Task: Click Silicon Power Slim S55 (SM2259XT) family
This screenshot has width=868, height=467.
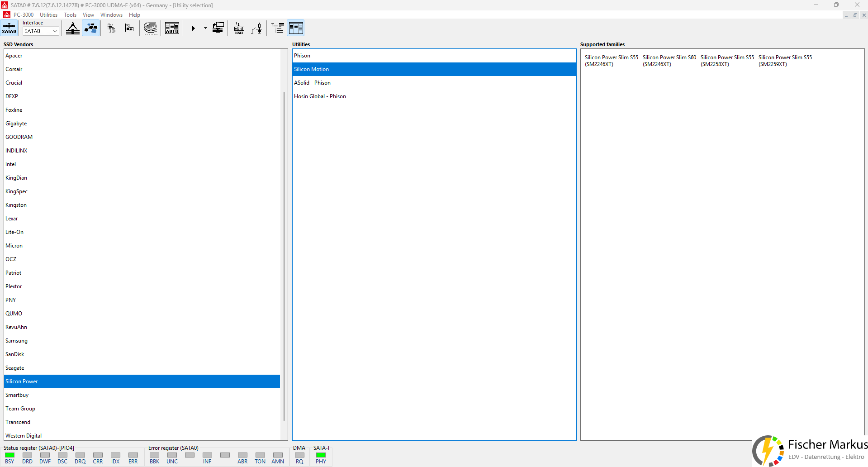Action: (785, 61)
